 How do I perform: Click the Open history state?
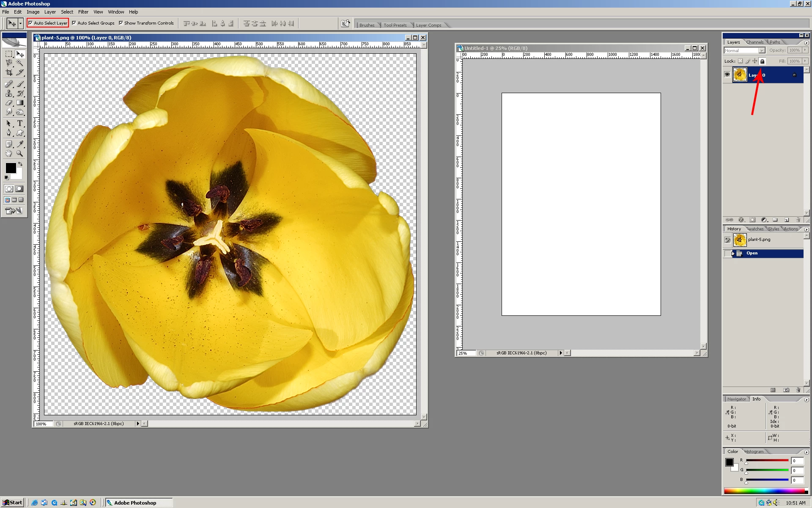tap(752, 253)
